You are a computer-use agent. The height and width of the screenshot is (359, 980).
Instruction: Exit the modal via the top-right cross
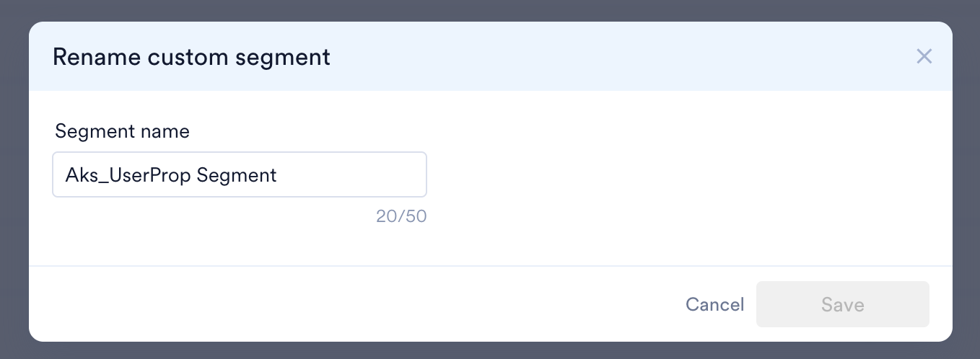tap(924, 56)
